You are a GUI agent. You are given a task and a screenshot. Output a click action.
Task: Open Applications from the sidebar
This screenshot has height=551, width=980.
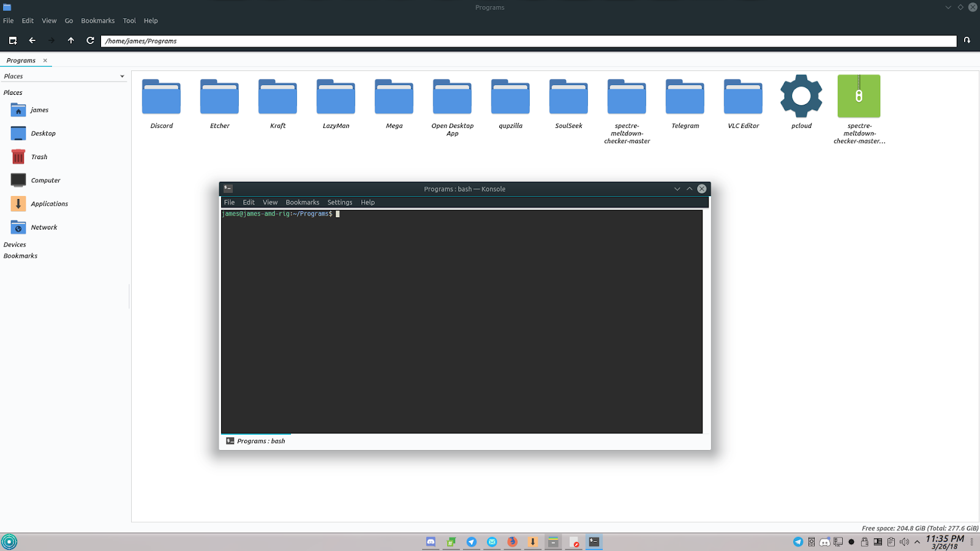point(50,203)
